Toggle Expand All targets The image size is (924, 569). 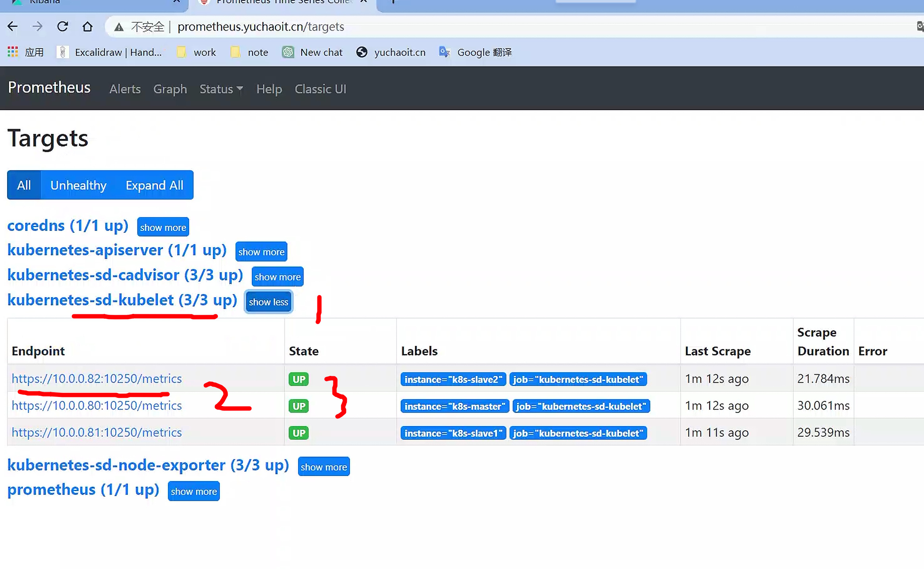[154, 185]
